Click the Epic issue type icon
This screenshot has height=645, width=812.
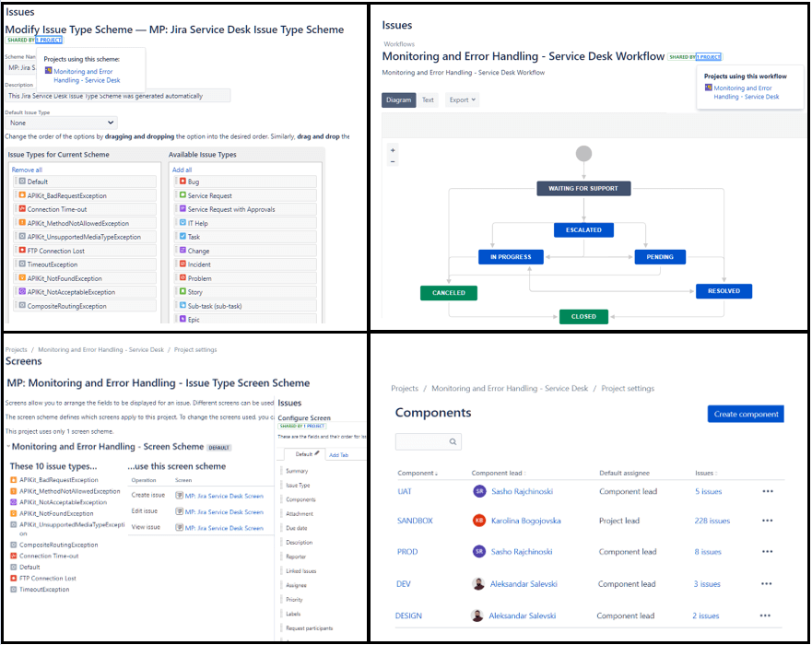pos(182,319)
